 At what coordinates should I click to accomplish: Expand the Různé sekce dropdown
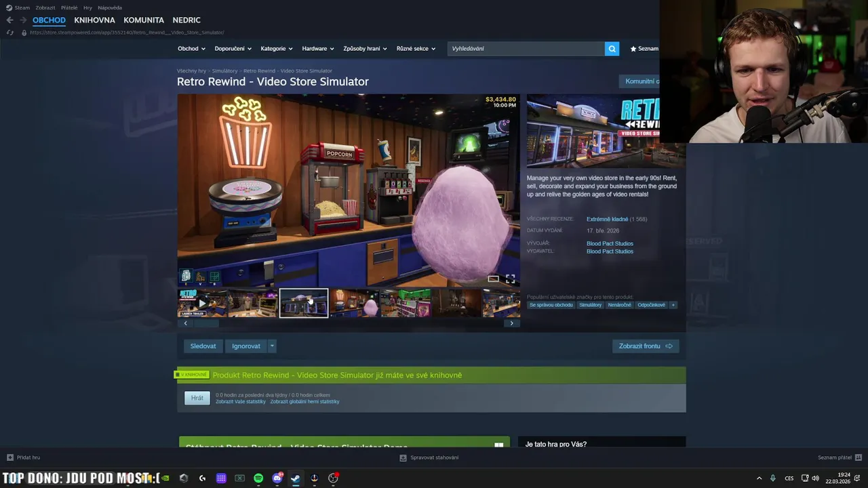416,49
